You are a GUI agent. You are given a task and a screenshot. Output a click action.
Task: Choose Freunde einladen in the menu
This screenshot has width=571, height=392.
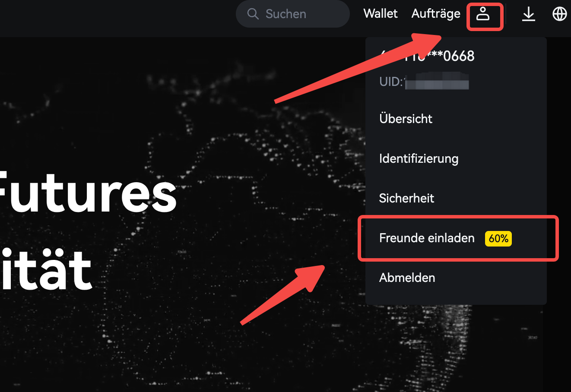click(x=427, y=238)
